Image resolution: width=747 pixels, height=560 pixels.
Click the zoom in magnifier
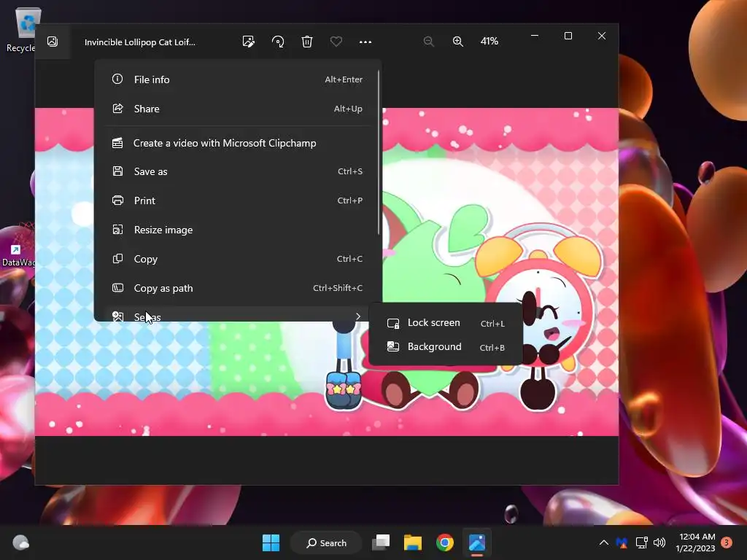tap(458, 42)
